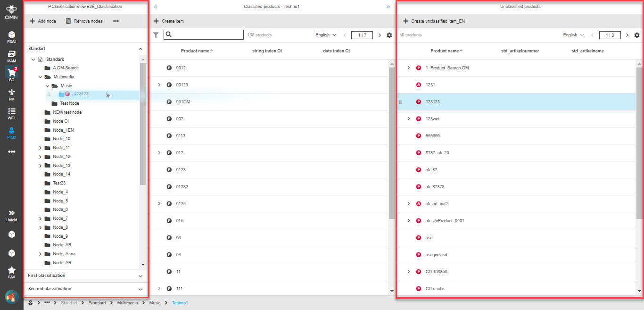Open classified products table settings gear

389,35
